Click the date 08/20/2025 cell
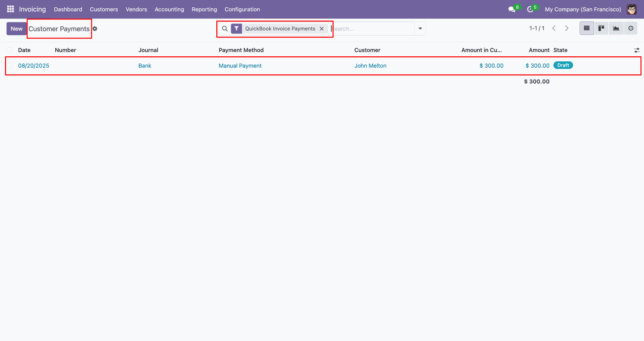This screenshot has width=644, height=341. coord(34,66)
